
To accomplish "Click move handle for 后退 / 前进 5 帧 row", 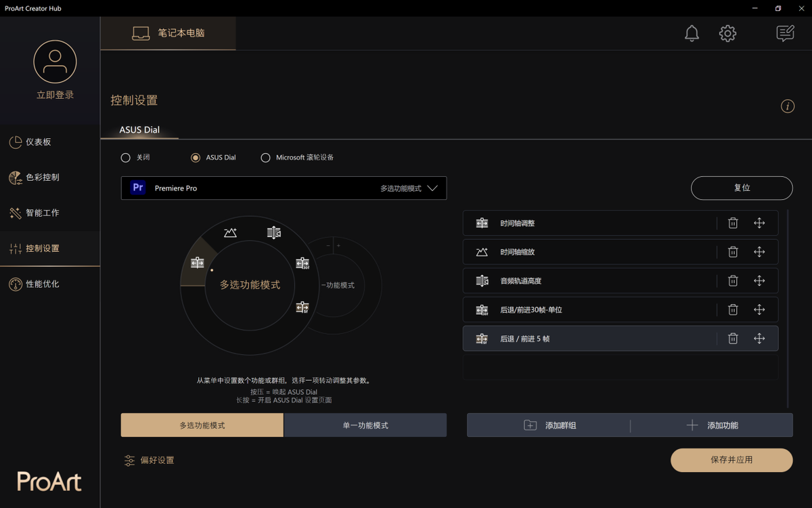I will 759,339.
